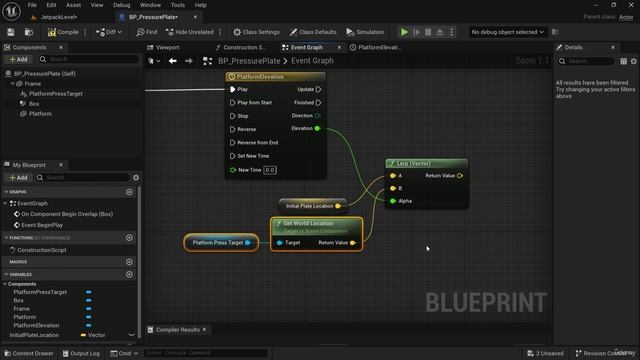
Task: Open My Blueprint settings gear
Action: point(136,178)
